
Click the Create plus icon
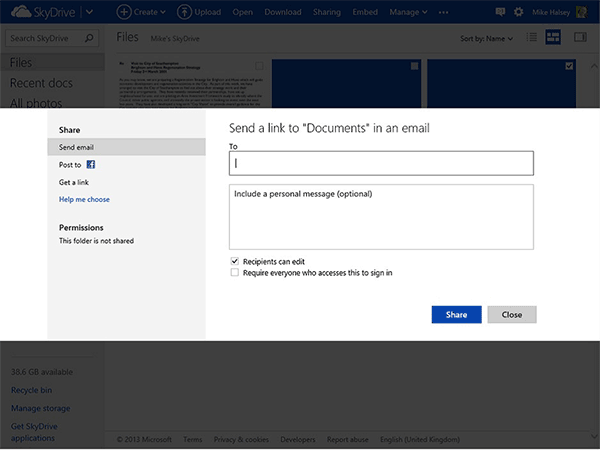point(124,12)
